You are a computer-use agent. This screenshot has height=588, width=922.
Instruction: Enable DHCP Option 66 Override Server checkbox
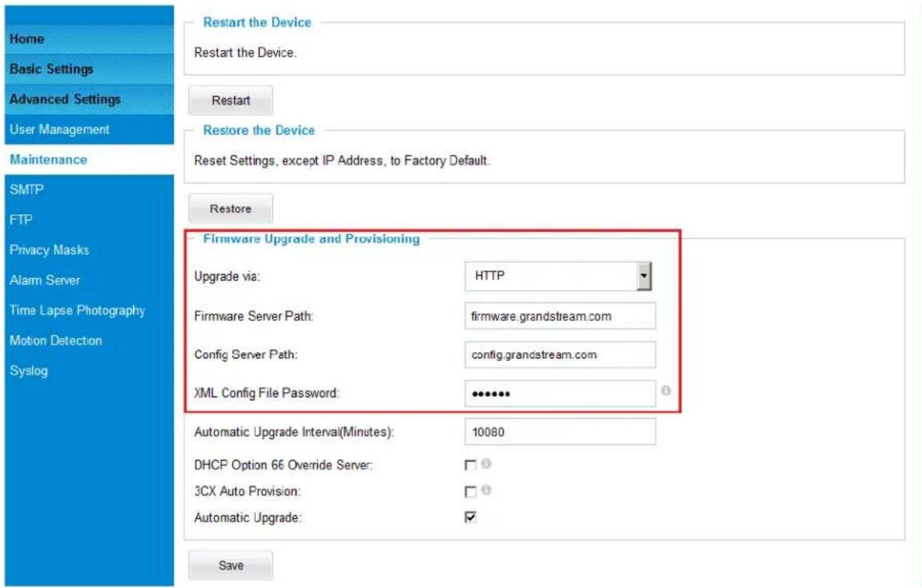[470, 464]
